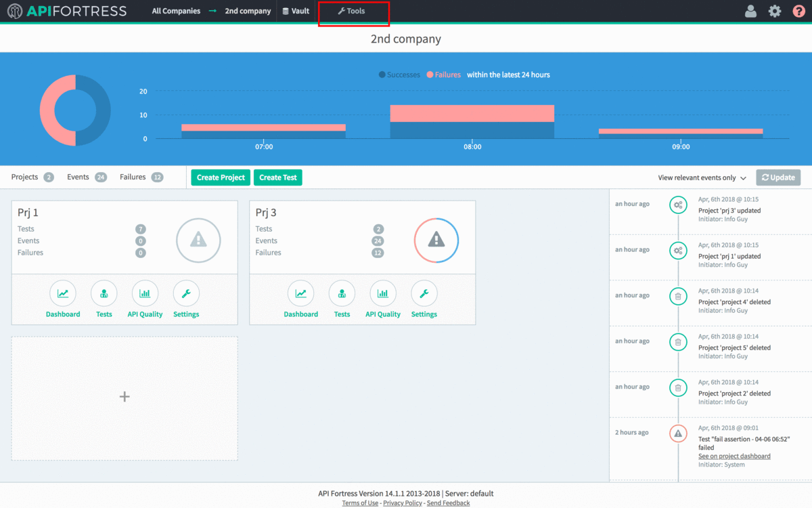812x508 pixels.
Task: Click the Create Project button
Action: coord(221,177)
